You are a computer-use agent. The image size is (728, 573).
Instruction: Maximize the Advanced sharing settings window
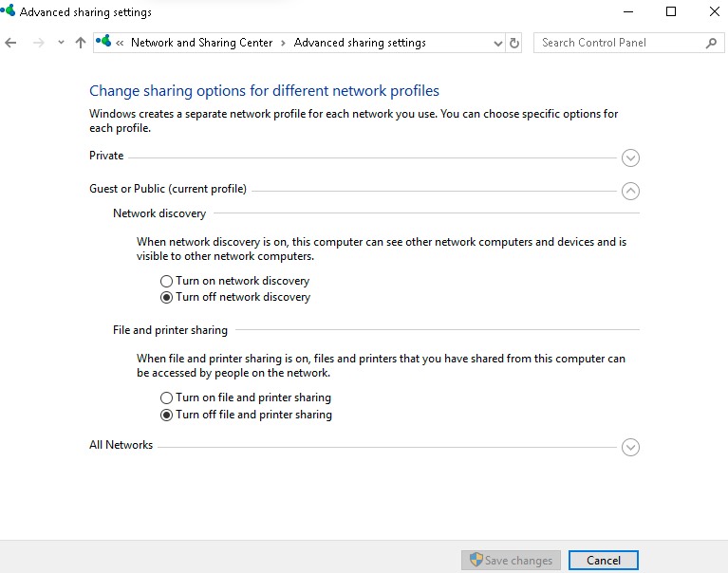point(671,11)
